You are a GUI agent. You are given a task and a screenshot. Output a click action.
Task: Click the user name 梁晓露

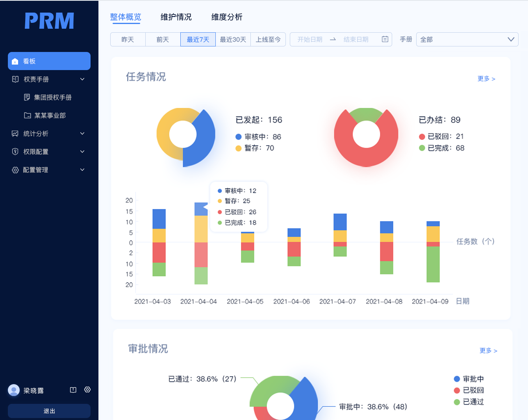(33, 390)
